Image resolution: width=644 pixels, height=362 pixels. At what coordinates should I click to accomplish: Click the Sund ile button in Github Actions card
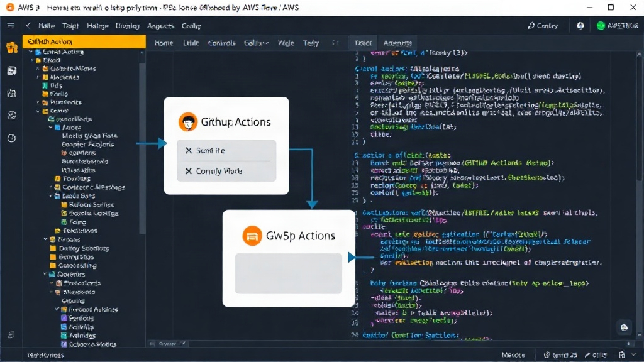tap(226, 151)
